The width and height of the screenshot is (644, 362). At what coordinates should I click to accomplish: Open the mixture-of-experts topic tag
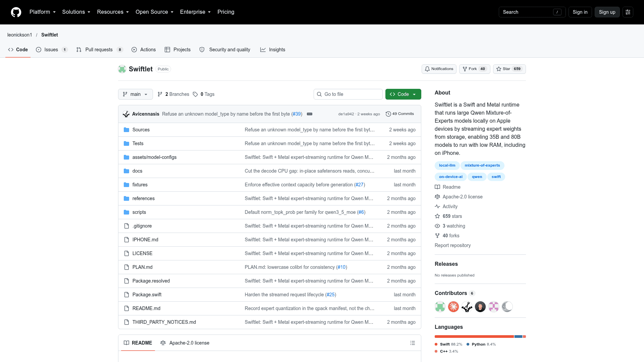pyautogui.click(x=482, y=166)
